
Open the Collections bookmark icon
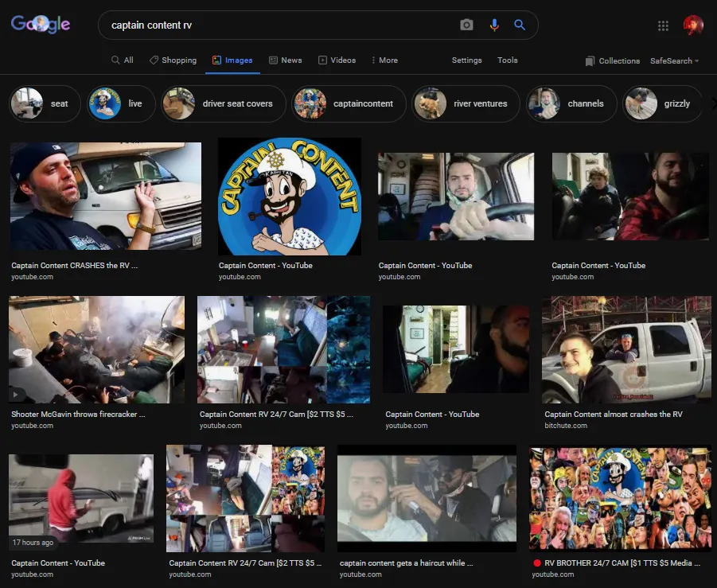pos(590,60)
